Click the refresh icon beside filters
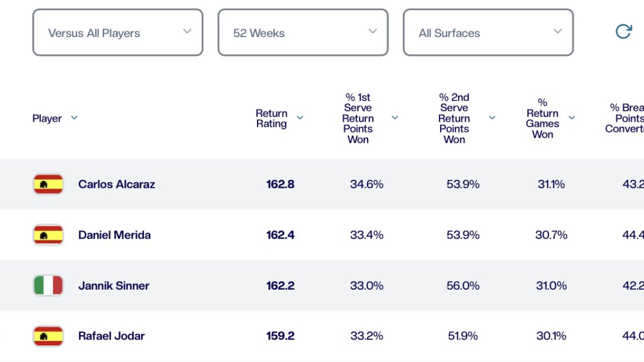Image resolution: width=644 pixels, height=362 pixels. [x=623, y=32]
